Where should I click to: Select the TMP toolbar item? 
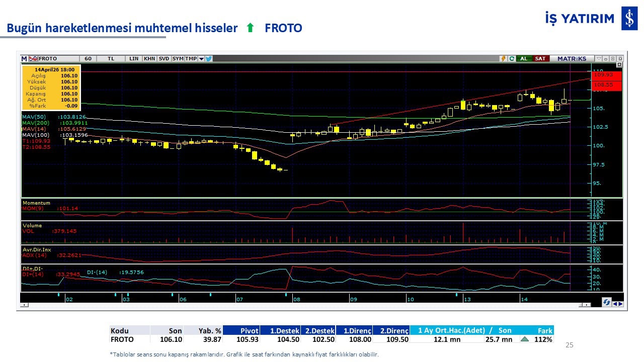[191, 59]
